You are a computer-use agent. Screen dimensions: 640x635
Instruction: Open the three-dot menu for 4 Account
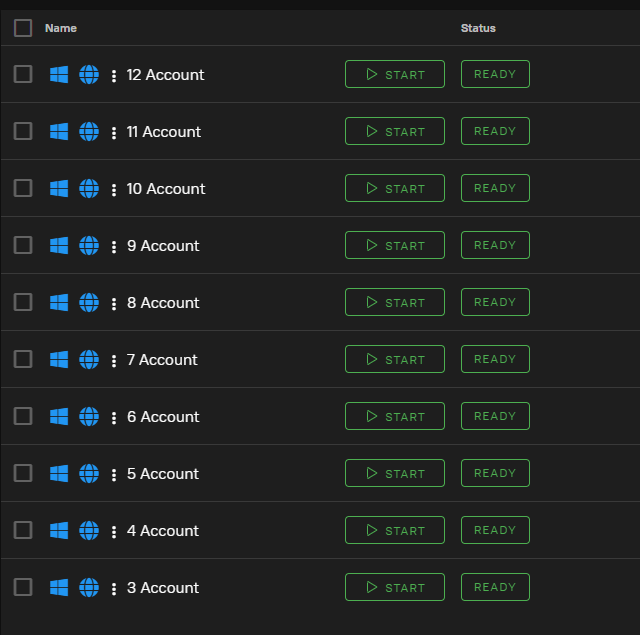pos(114,532)
